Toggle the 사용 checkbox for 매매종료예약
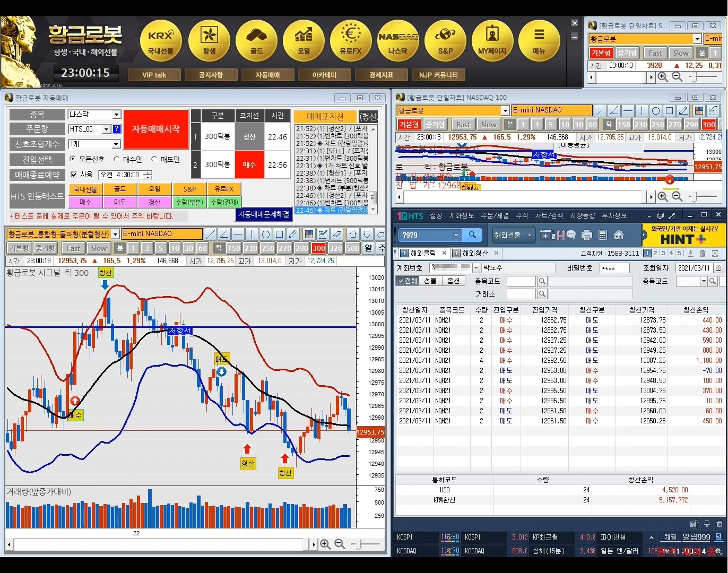This screenshot has height=573, width=728. coord(74,175)
